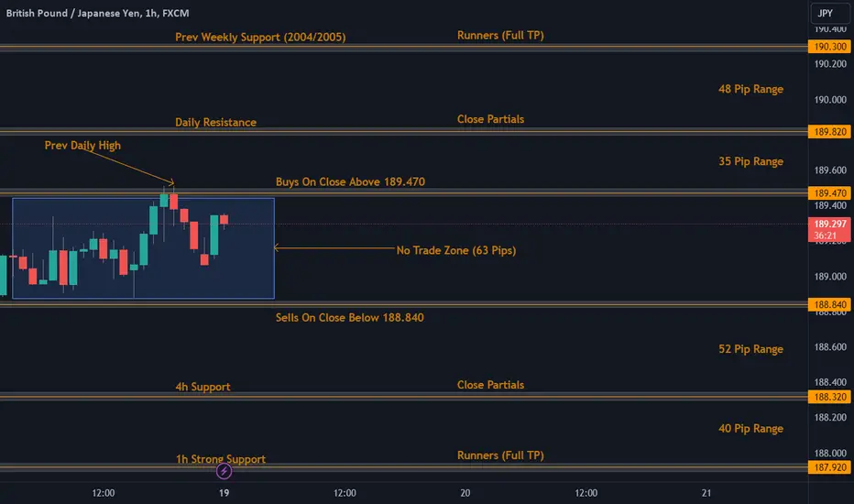
Task: Click the Prev Daily High annotation text
Action: coord(82,145)
